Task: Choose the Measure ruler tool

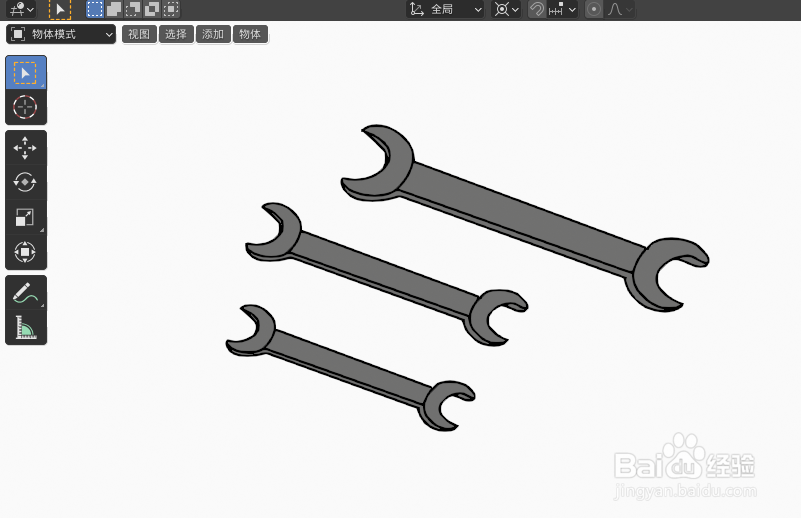Action: (26, 327)
